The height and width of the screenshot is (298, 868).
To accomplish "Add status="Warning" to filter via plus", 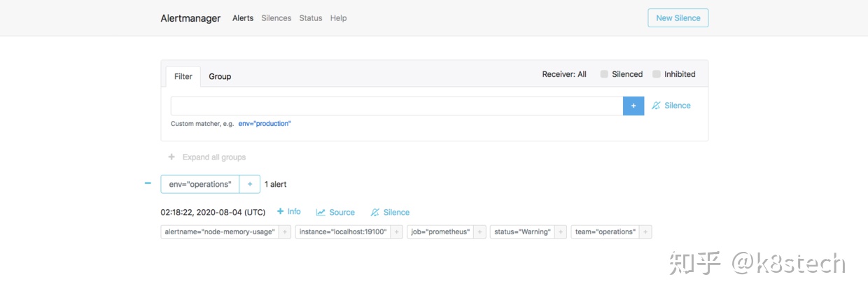I will (561, 232).
